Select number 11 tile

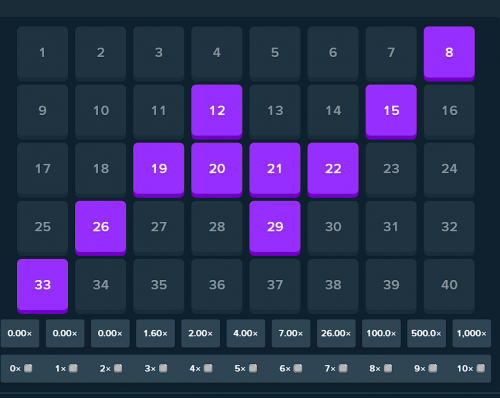pos(159,112)
